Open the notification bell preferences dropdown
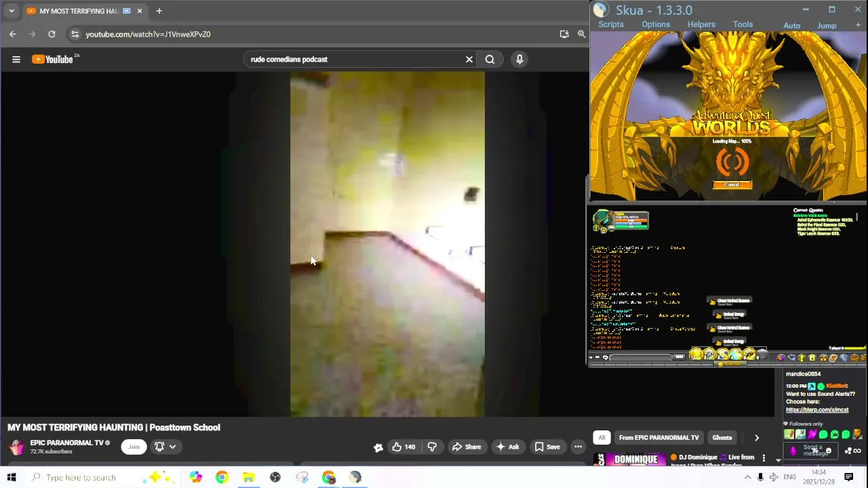Image resolution: width=868 pixels, height=488 pixels. point(165,447)
